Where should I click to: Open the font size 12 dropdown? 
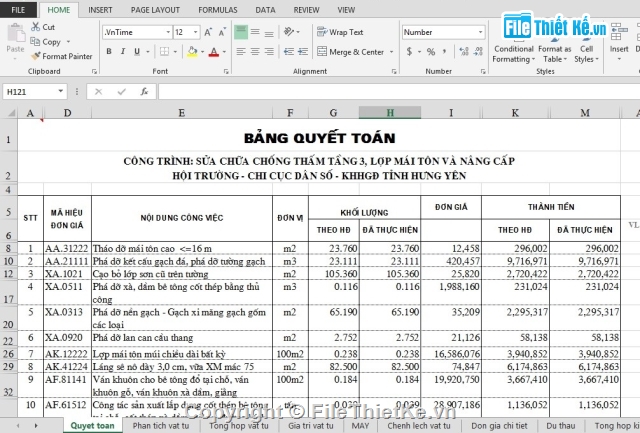[x=196, y=32]
